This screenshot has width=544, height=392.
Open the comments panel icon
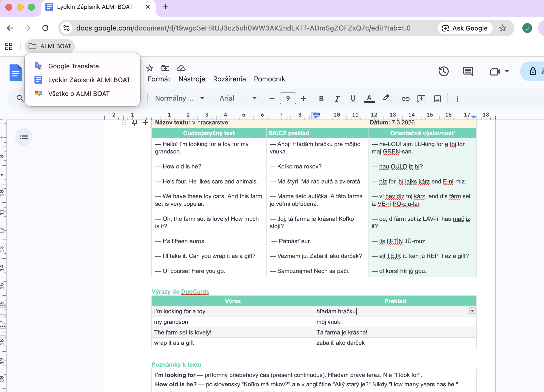468,72
